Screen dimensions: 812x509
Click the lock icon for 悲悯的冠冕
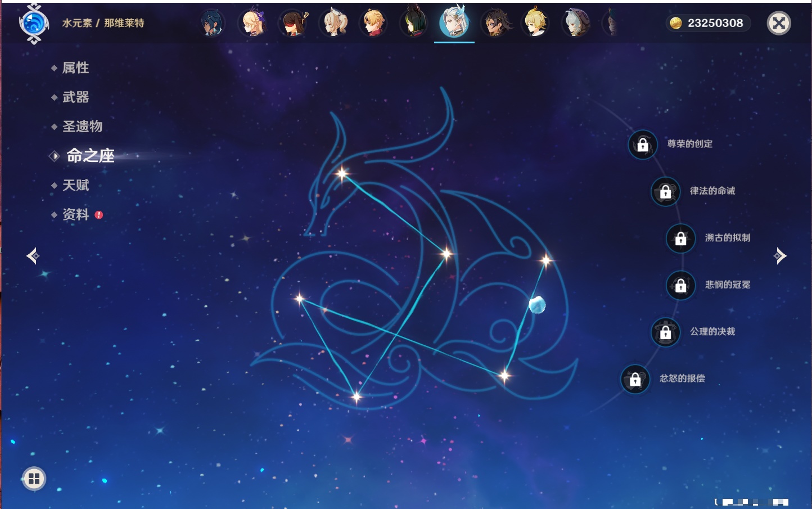[x=680, y=285]
